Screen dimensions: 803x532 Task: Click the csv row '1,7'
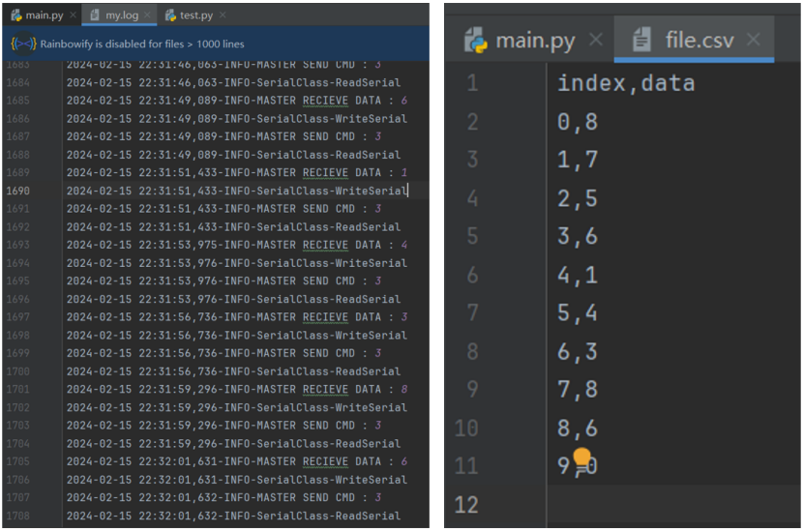[578, 160]
